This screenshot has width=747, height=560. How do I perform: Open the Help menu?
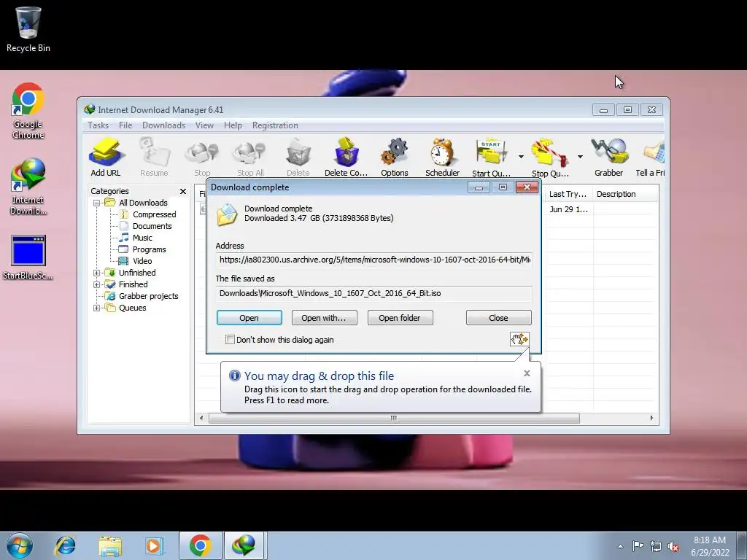pyautogui.click(x=233, y=125)
